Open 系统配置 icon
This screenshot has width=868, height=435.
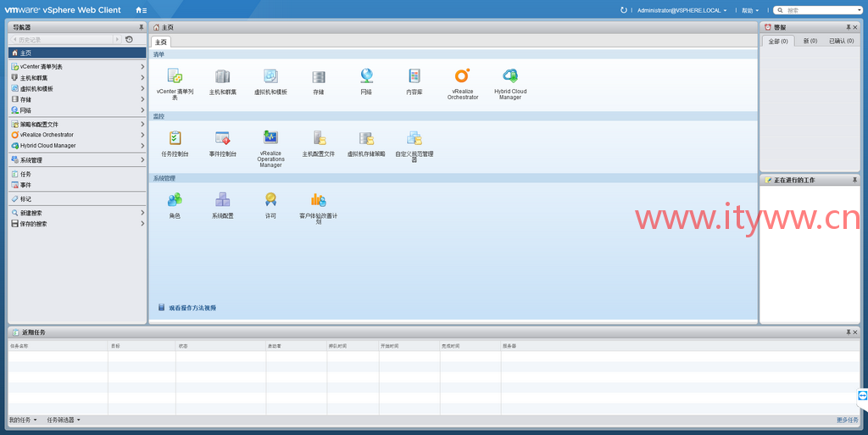tap(223, 200)
